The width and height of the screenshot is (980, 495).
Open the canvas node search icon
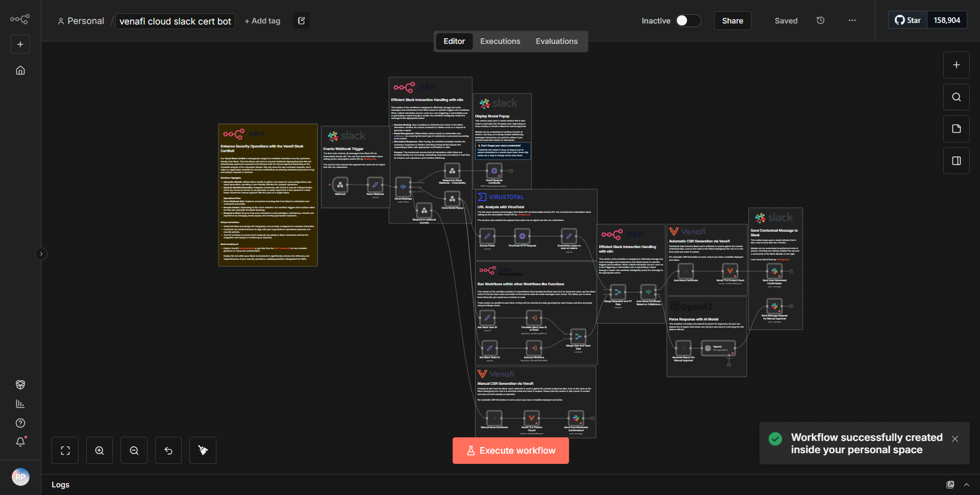coord(957,97)
